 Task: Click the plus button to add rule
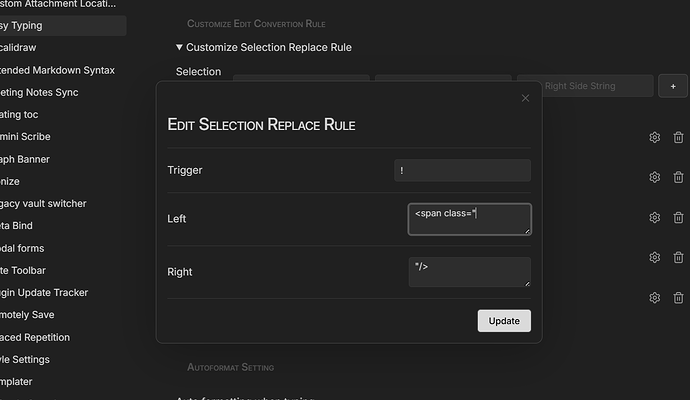pos(672,87)
